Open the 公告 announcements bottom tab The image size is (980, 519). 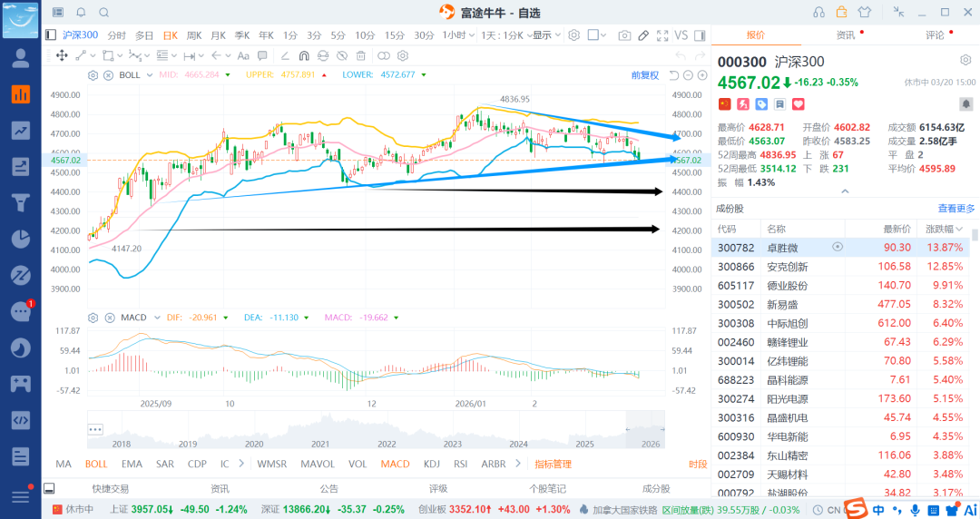click(328, 488)
